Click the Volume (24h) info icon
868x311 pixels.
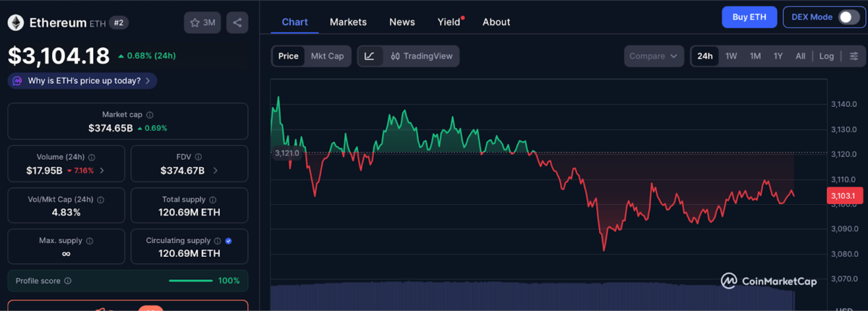92,157
